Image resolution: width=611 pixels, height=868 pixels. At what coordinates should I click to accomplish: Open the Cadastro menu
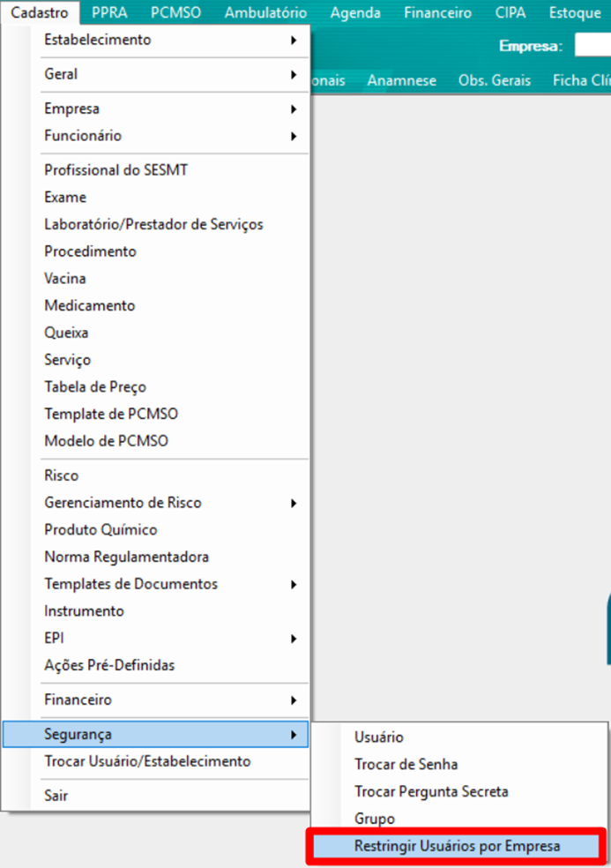click(40, 12)
